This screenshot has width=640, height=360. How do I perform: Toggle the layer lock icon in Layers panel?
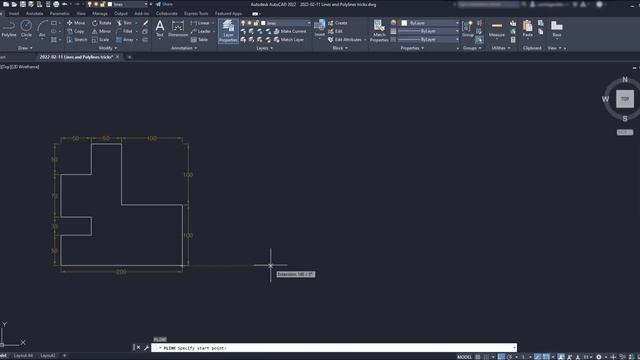256,23
